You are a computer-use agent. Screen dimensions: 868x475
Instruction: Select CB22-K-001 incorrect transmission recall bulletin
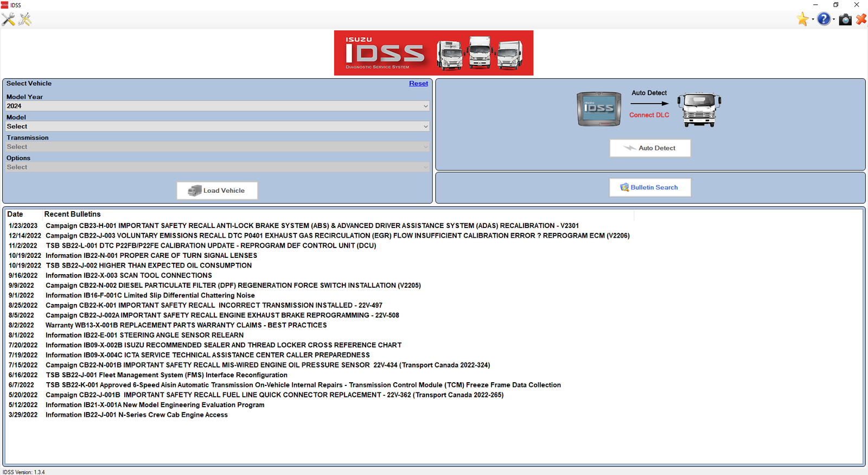tap(214, 306)
